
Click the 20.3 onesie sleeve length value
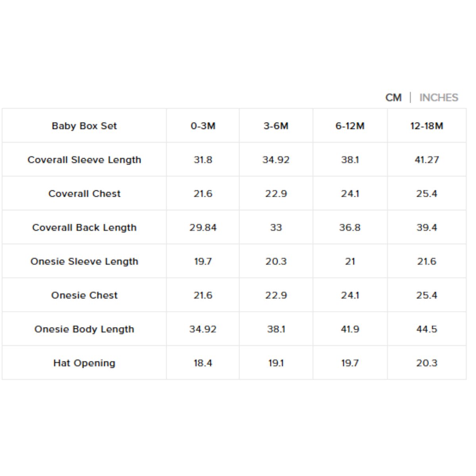pyautogui.click(x=276, y=261)
